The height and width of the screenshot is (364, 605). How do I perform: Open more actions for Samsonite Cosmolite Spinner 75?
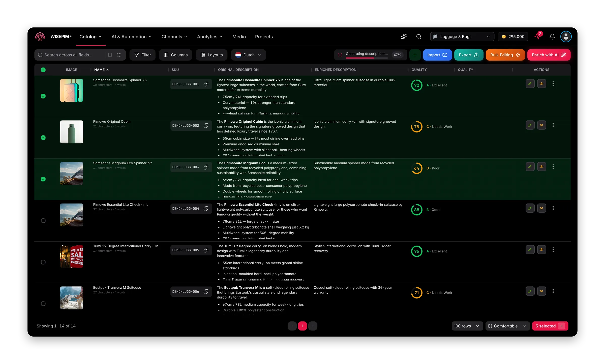click(x=553, y=84)
